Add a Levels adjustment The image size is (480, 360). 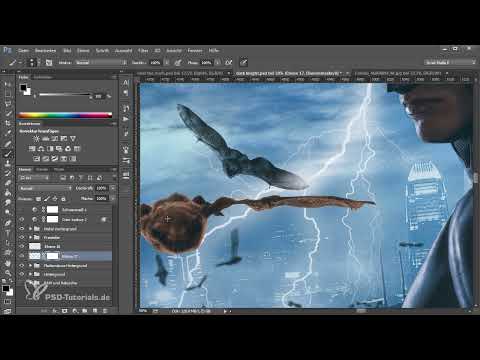[x=46, y=138]
